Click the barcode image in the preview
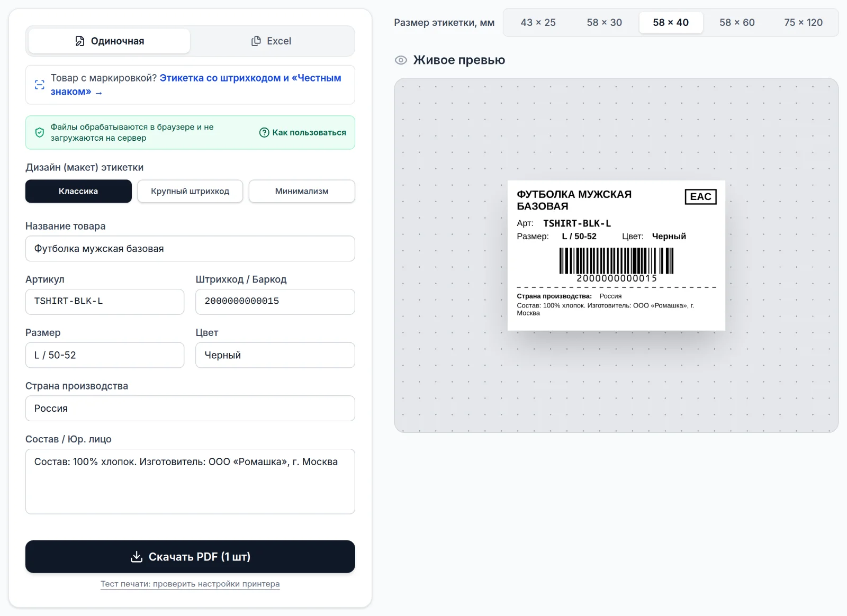Screen dimensions: 847x616 [616, 260]
